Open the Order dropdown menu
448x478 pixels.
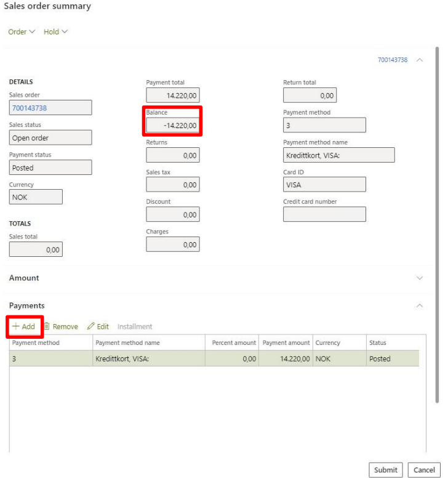coord(22,31)
